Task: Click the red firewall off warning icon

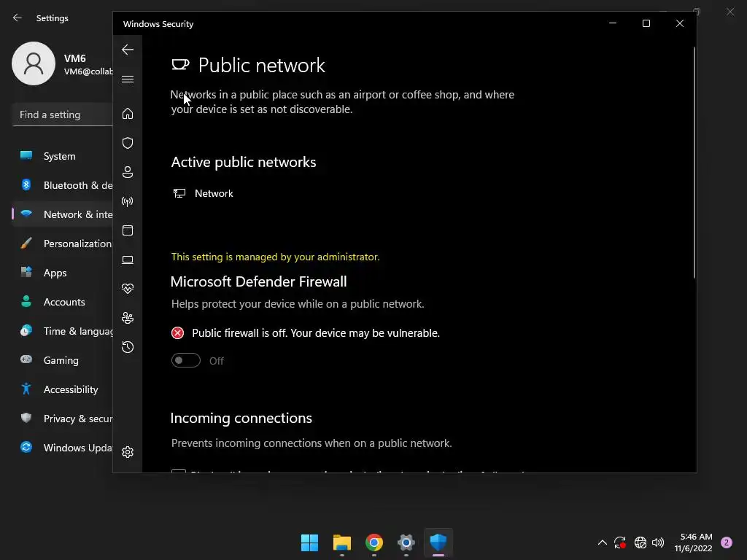Action: click(x=178, y=332)
